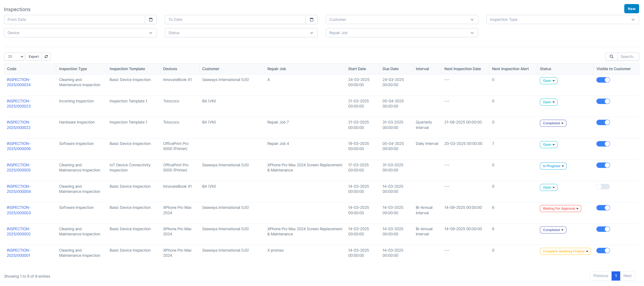Click the New inspection button
Image resolution: width=644 pixels, height=286 pixels.
click(631, 9)
